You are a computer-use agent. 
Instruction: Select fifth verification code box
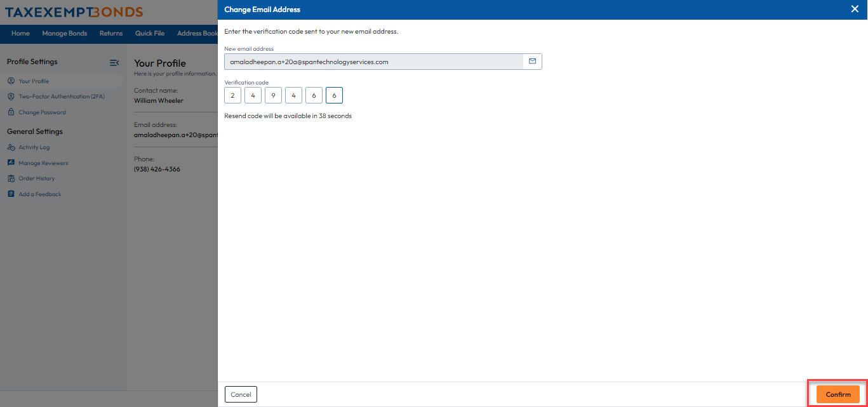[x=314, y=95]
